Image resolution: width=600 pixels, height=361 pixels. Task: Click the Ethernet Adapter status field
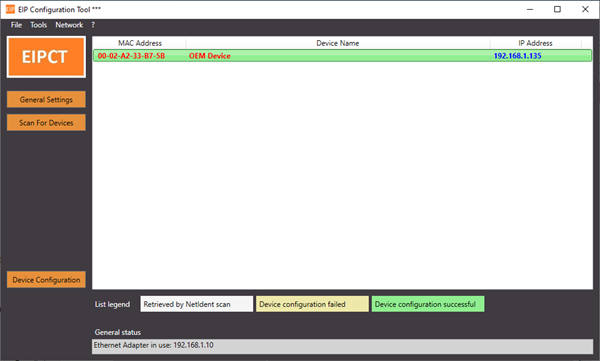[x=342, y=346]
